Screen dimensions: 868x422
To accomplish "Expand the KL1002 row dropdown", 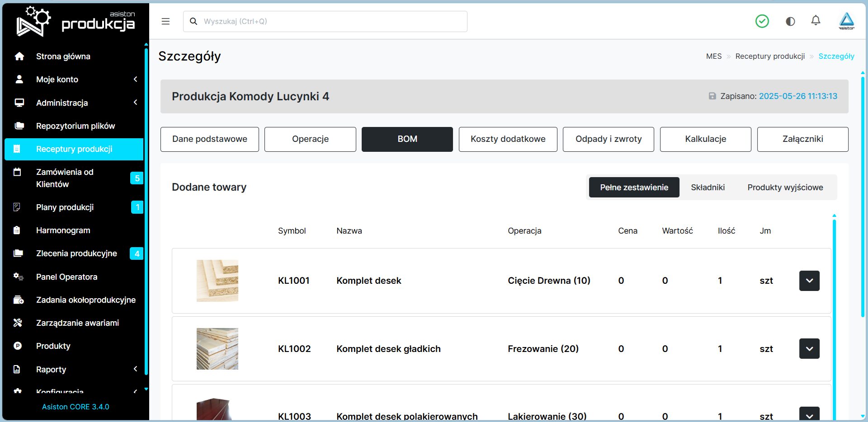I will coord(809,348).
